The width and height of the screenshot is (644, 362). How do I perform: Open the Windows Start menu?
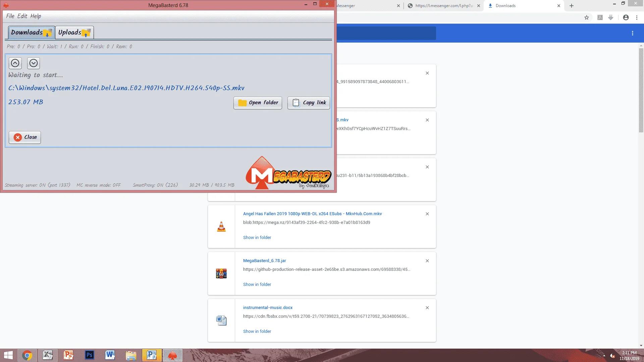[x=8, y=355]
